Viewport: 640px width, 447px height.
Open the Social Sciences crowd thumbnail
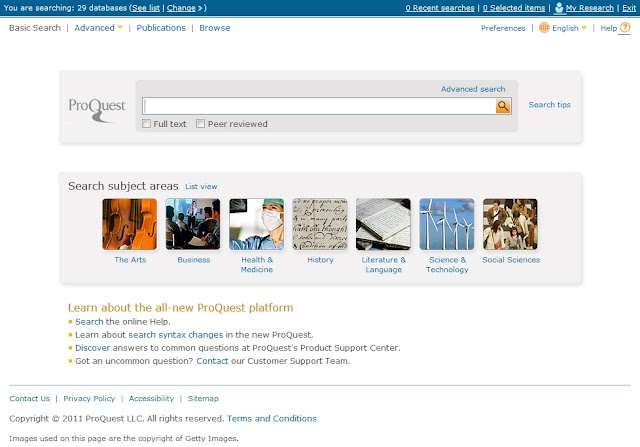tap(510, 224)
